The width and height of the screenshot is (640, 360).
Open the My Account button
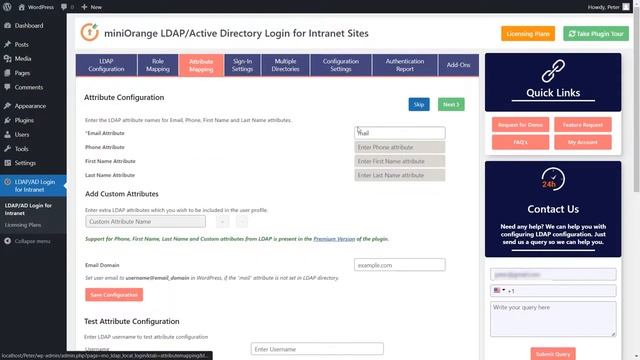coord(582,142)
